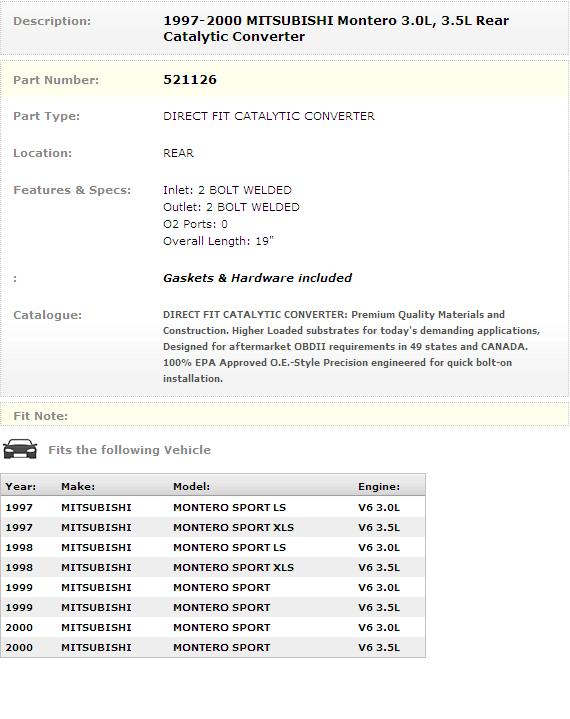Select the 2000 Montero Sport V6 3.0L row

tap(213, 627)
